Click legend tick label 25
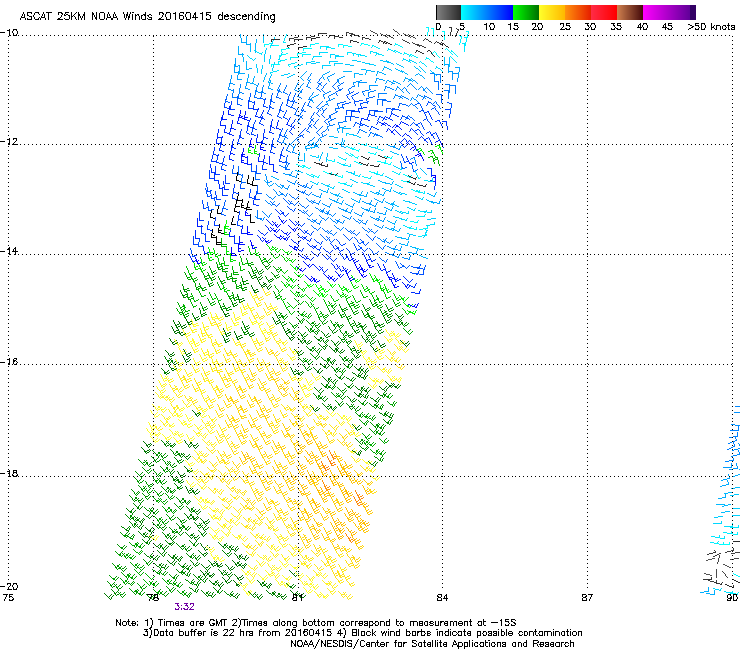 click(565, 27)
